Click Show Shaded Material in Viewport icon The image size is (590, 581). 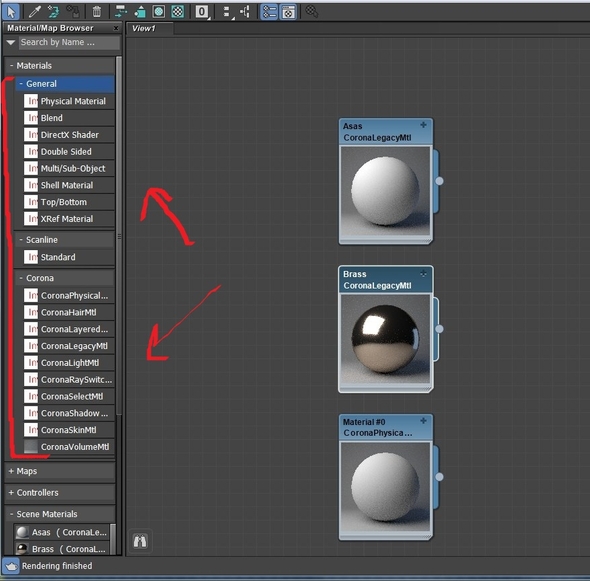[x=159, y=12]
